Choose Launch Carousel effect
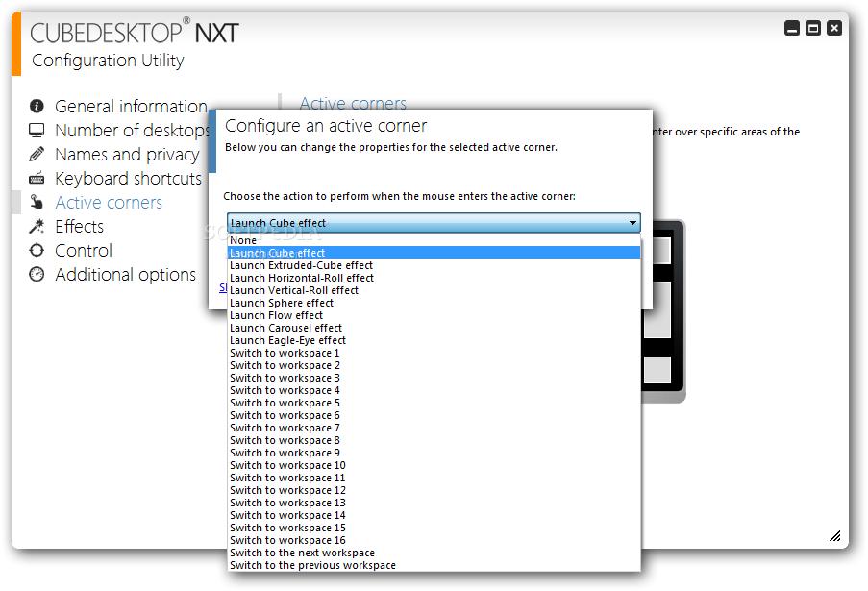 click(434, 328)
